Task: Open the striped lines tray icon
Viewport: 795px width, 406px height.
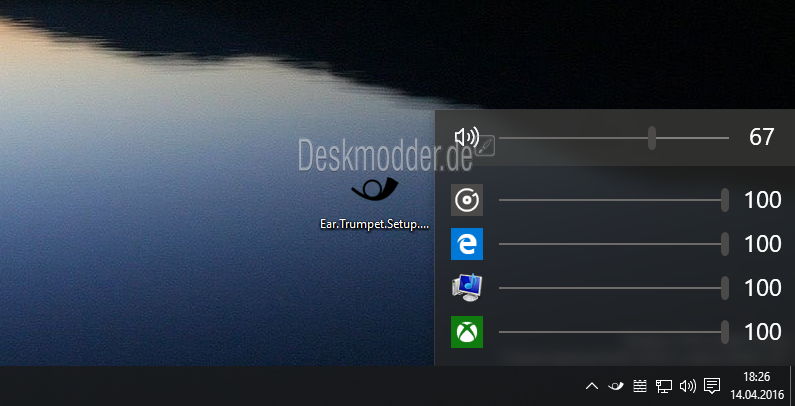Action: click(640, 386)
